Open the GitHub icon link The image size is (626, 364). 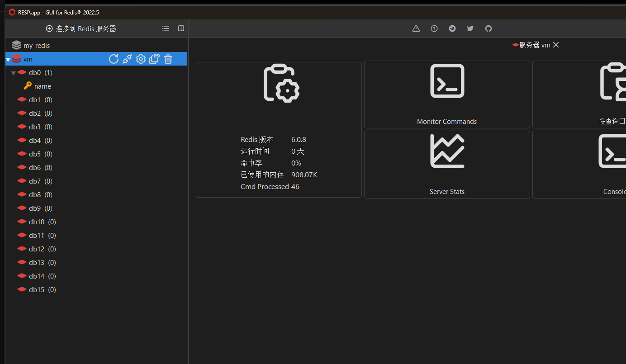tap(488, 28)
